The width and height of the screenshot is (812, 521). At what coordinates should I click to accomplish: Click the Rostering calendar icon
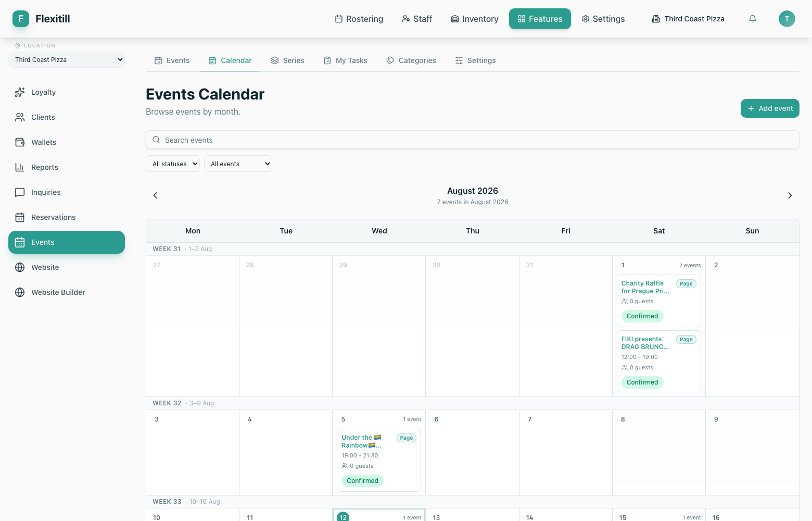tap(339, 19)
